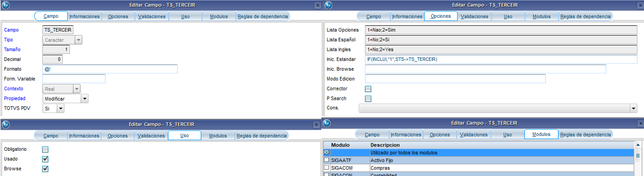Click the Form. Variable input field
This screenshot has width=644, height=176.
point(74,79)
